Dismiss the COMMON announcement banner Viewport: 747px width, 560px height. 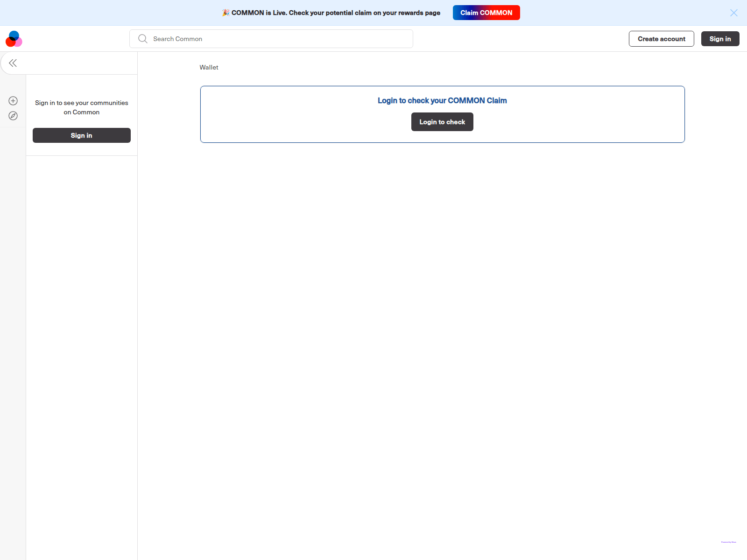733,13
